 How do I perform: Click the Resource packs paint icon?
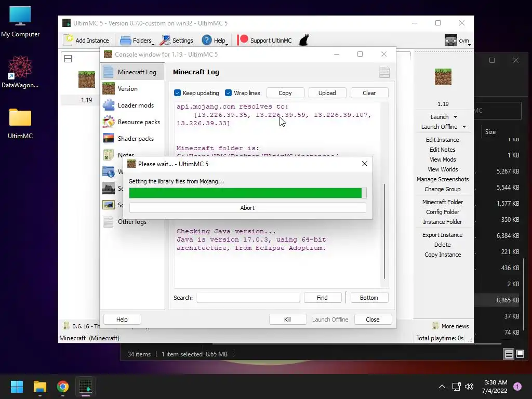coord(108,122)
